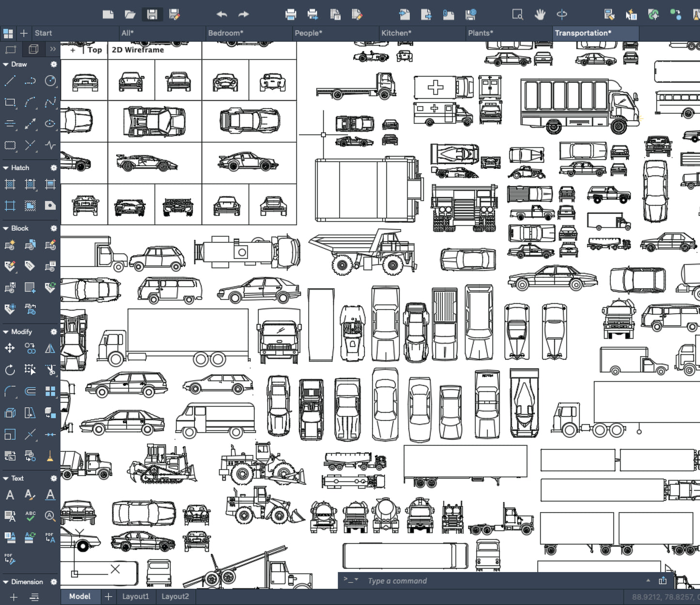Select the Offset tool in Modify panel
700x605 pixels.
30,391
